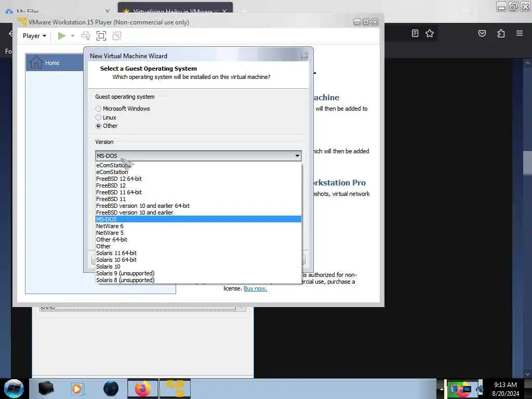This screenshot has height=399, width=532.
Task: Click the black folder taskbar icon
Action: pos(46,389)
